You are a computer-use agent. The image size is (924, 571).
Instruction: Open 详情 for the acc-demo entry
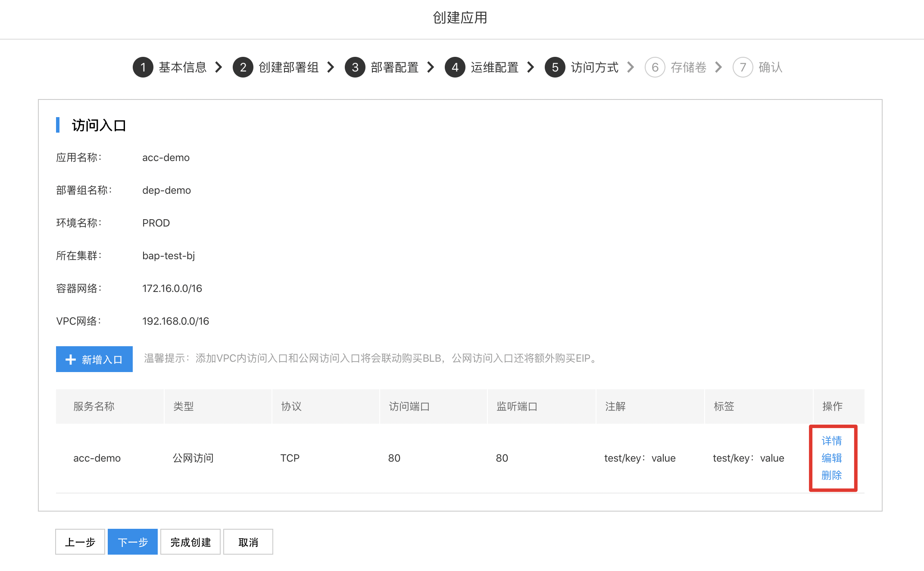pyautogui.click(x=832, y=441)
